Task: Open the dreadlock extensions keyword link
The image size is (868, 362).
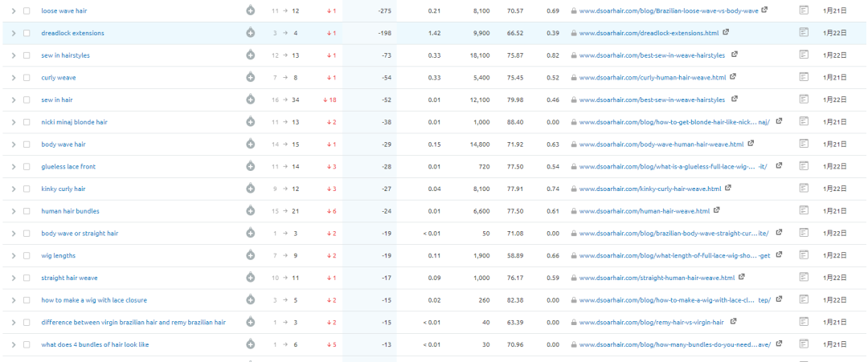Action: tap(72, 33)
